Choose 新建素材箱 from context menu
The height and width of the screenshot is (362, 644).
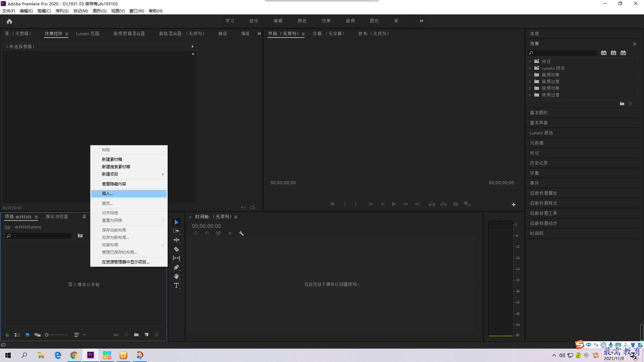point(129,159)
